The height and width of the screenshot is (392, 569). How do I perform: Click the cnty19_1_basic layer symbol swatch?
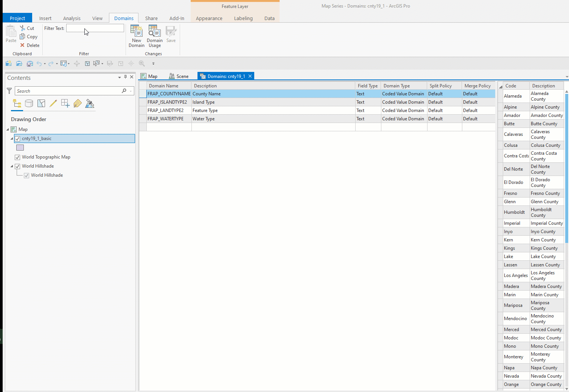point(20,148)
